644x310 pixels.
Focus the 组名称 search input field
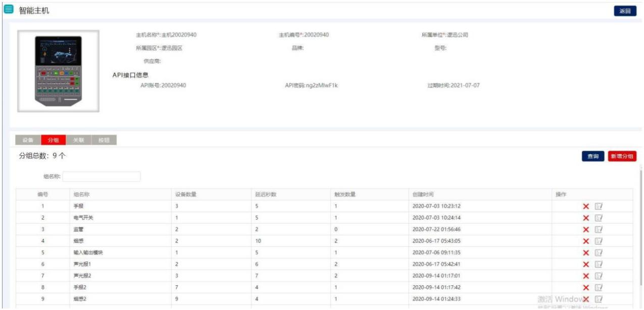click(102, 177)
